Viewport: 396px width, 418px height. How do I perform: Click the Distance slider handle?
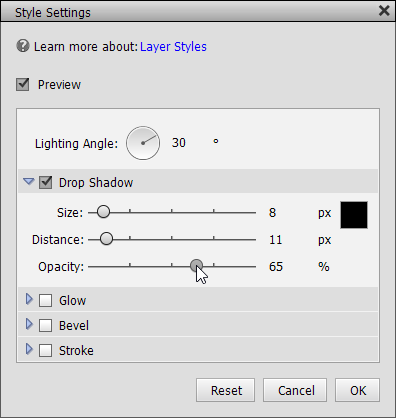click(106, 239)
